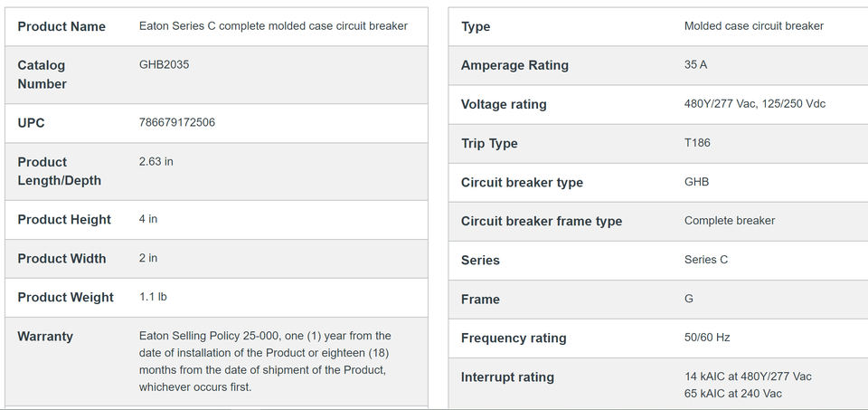Click the Voltage rating value text
The height and width of the screenshot is (410, 868).
(x=755, y=104)
